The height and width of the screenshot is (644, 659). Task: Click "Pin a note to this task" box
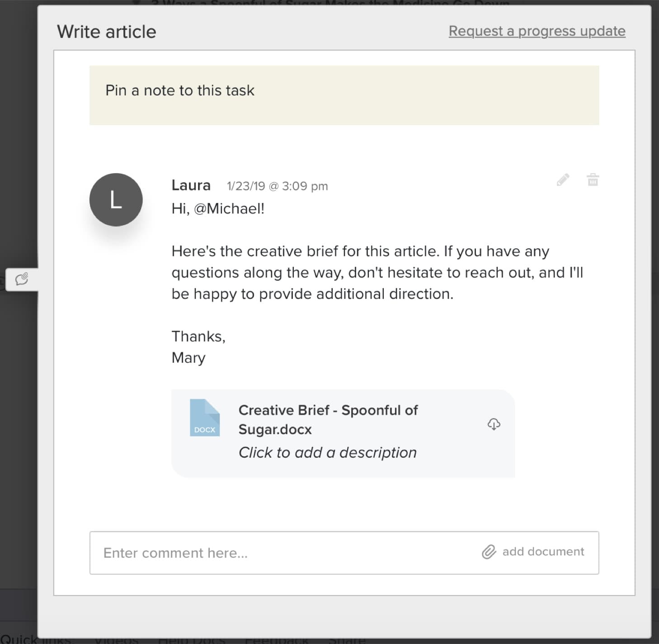point(344,95)
